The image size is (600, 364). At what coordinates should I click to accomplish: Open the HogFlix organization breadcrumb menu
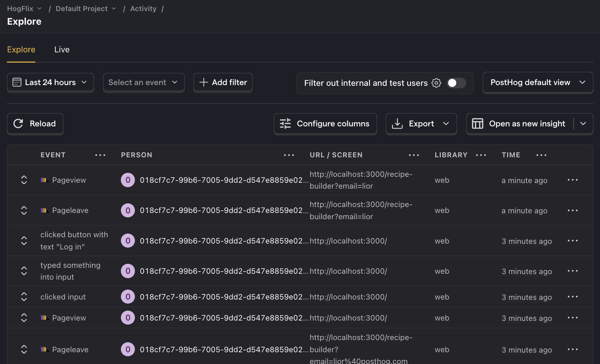tap(24, 8)
